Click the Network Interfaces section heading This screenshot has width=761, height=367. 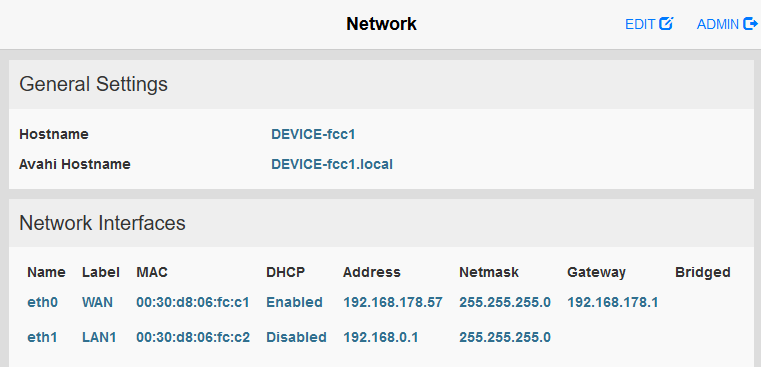pos(102,223)
